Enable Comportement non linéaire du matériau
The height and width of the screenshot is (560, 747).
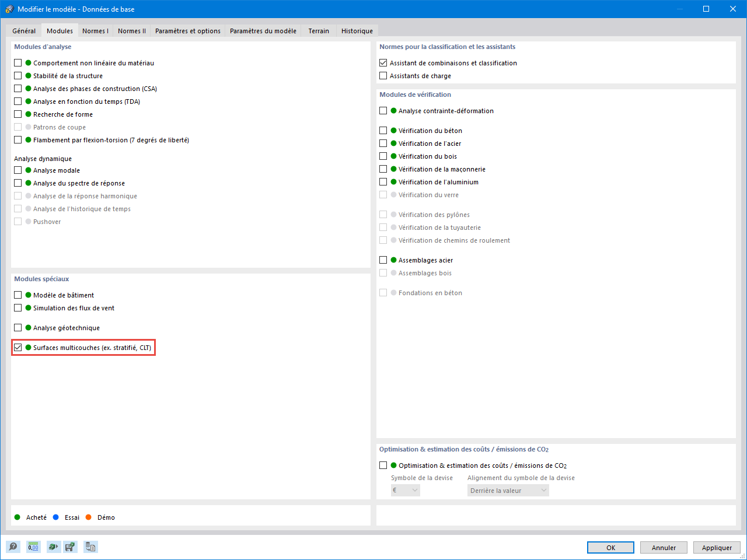(18, 63)
